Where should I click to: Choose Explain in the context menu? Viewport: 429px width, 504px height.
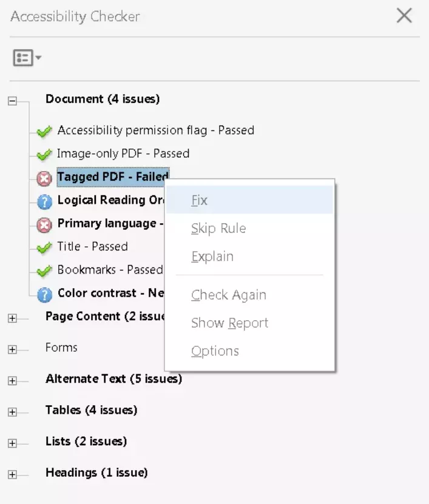[x=212, y=257]
